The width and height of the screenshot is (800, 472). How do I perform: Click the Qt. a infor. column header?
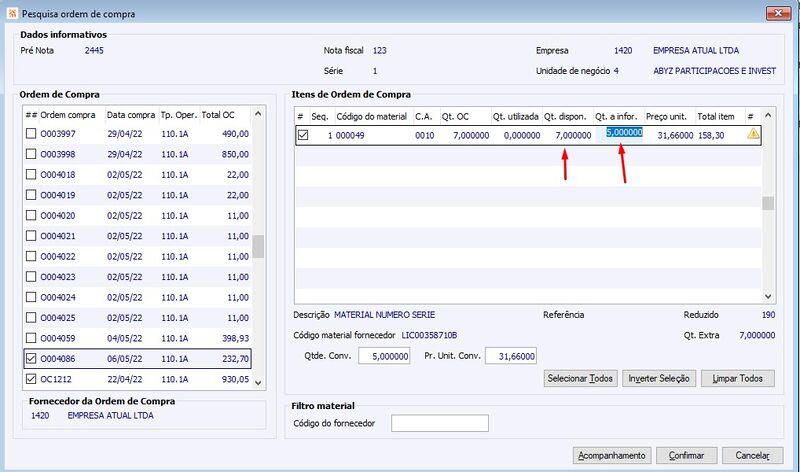pos(618,116)
